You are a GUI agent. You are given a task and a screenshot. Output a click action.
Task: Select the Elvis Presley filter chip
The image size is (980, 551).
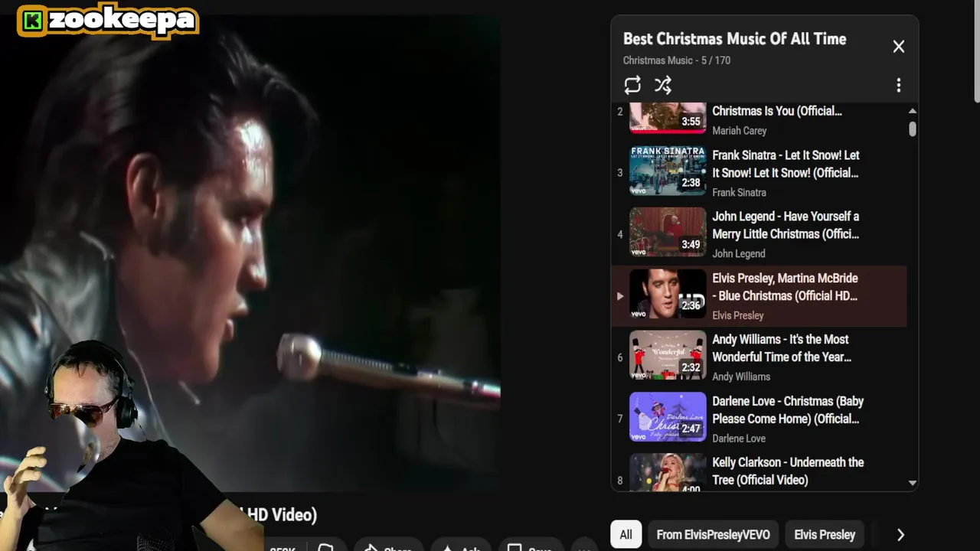click(x=825, y=535)
